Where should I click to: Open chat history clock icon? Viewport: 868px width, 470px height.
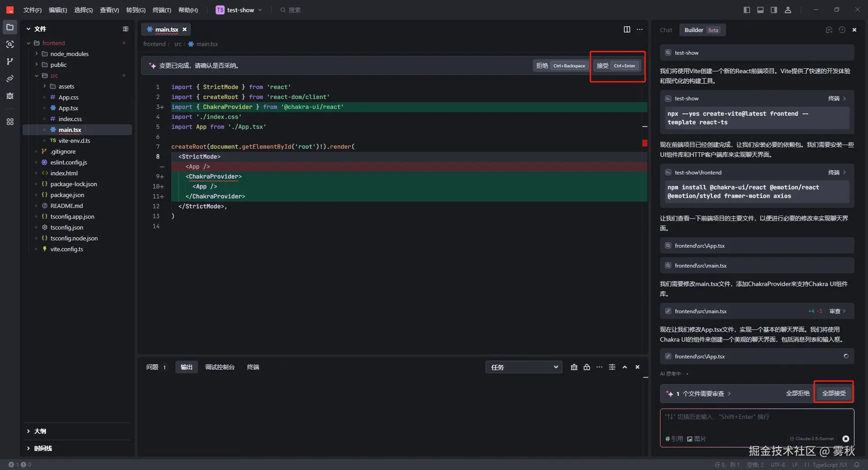(842, 30)
